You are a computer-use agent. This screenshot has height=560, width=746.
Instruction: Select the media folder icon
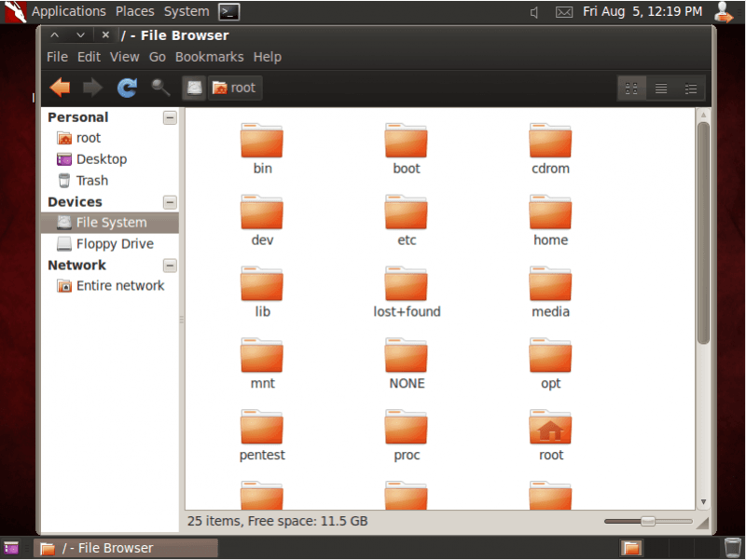point(550,284)
